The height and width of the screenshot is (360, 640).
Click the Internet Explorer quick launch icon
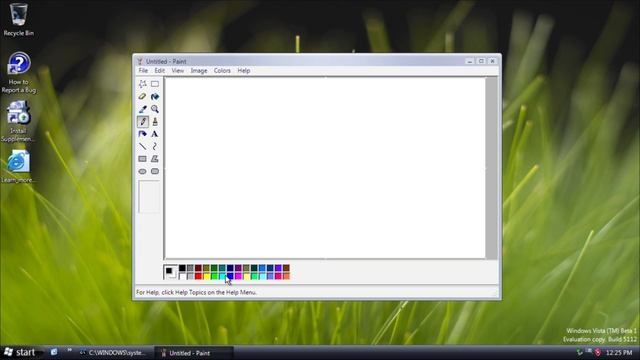(54, 352)
